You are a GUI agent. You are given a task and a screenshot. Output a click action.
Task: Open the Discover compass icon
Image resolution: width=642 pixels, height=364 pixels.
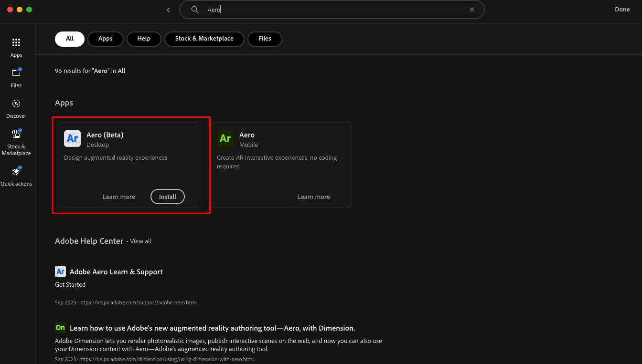16,104
